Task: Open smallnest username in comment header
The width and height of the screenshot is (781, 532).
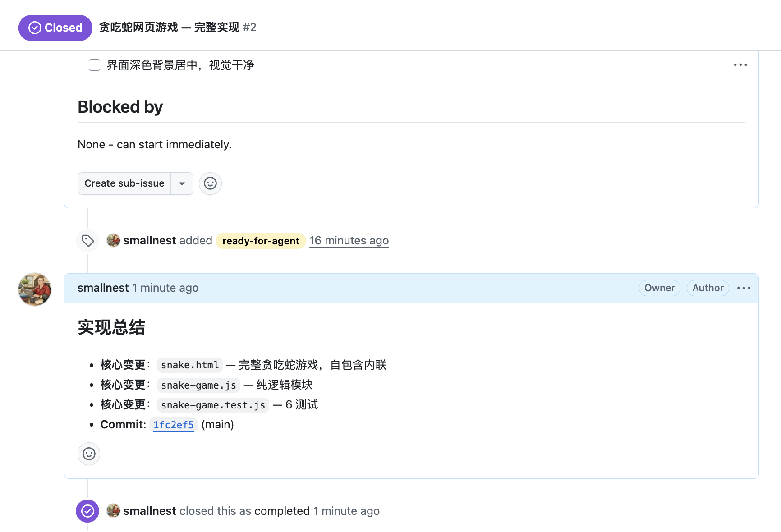Action: (103, 288)
